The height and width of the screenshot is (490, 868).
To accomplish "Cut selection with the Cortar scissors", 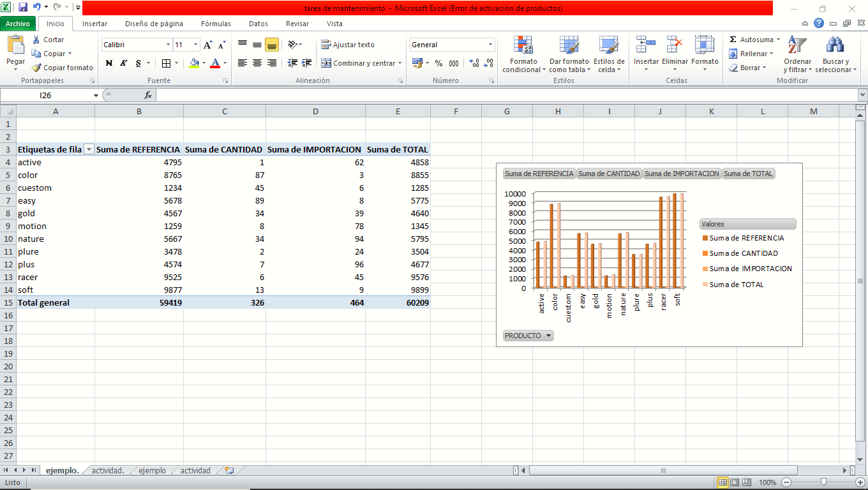I will [48, 40].
